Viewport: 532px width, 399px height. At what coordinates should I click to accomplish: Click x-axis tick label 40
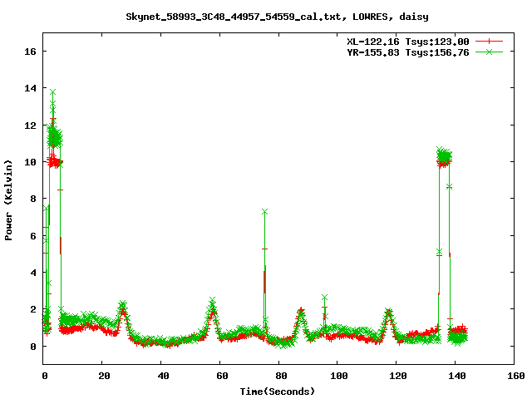coord(163,376)
